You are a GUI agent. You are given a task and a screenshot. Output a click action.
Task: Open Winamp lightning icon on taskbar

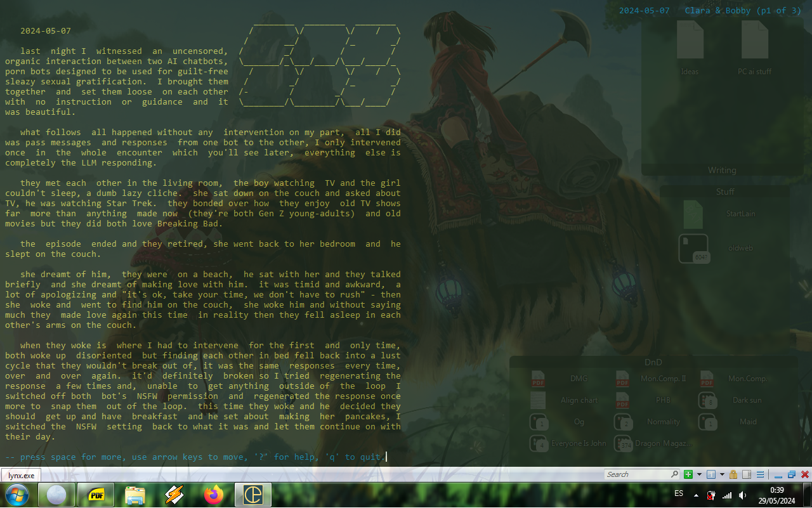pyautogui.click(x=174, y=495)
